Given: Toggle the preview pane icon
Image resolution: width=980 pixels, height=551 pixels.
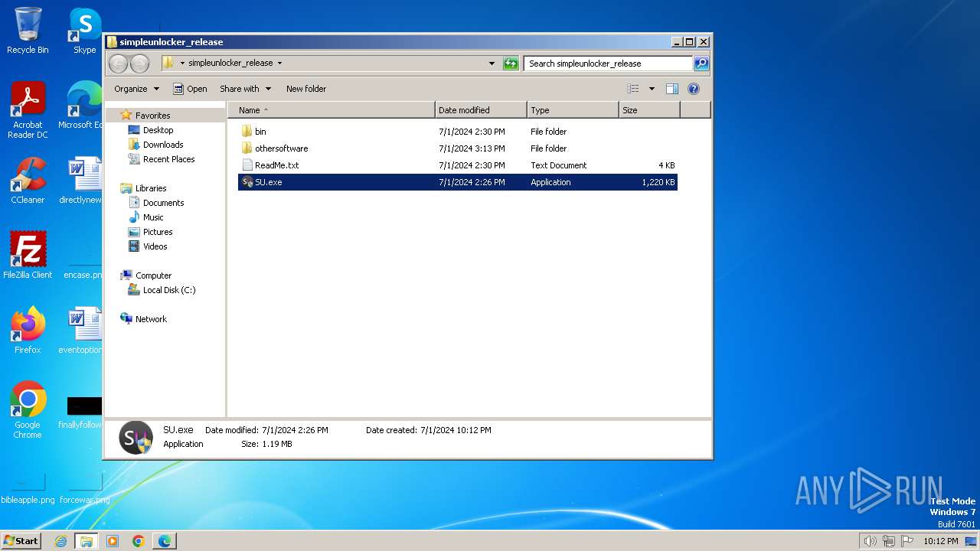Looking at the screenshot, I should 672,89.
